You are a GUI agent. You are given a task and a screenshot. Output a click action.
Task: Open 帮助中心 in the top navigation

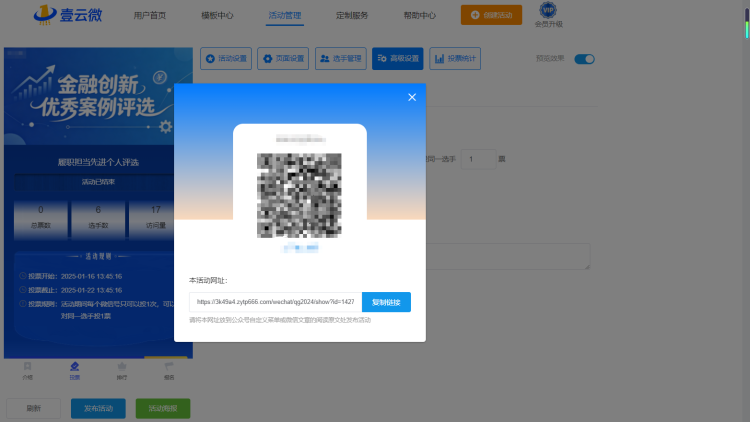(x=419, y=15)
